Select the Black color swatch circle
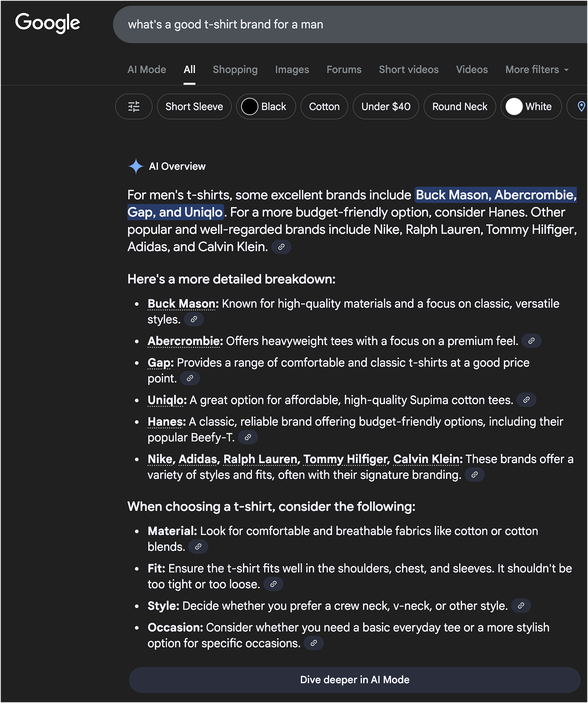This screenshot has height=703, width=588. pyautogui.click(x=250, y=107)
